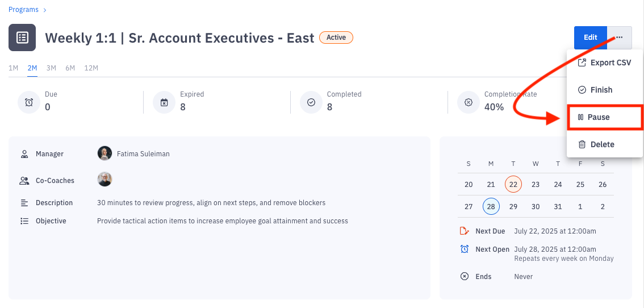Click the program list icon beside title
The height and width of the screenshot is (308, 644).
(22, 38)
